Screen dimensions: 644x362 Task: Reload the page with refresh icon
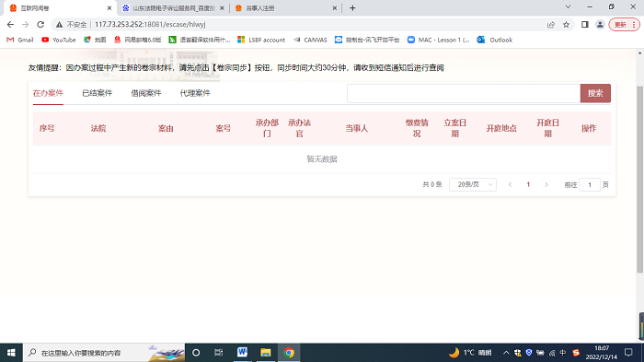(40, 25)
